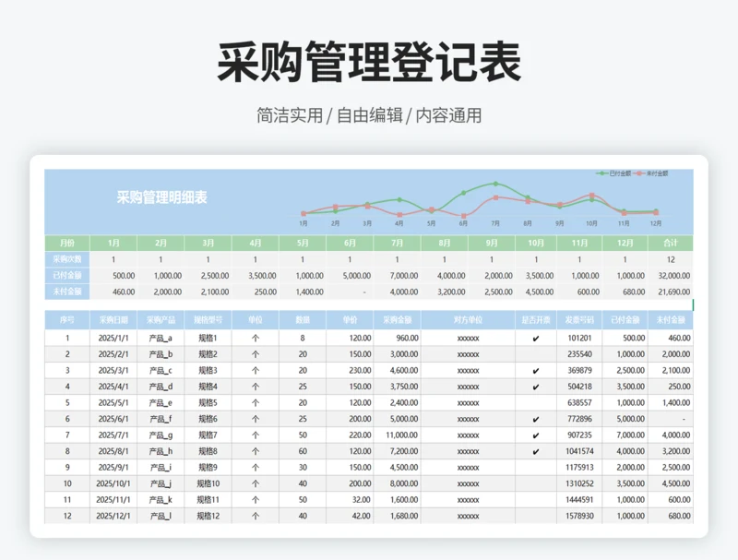Click the 采购管理登记表 main heading
The height and width of the screenshot is (560, 738).
tap(369, 62)
